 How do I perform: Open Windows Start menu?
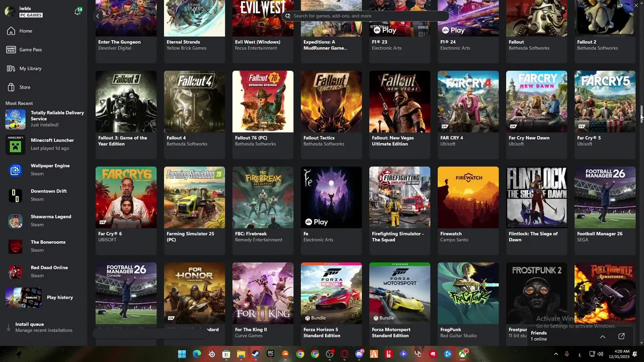[x=182, y=354]
